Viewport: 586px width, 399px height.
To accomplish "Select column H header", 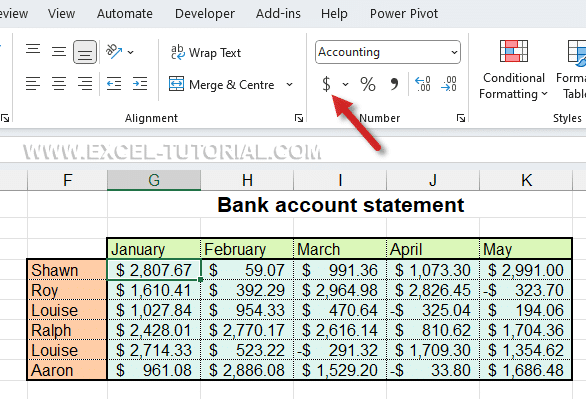I will click(247, 180).
